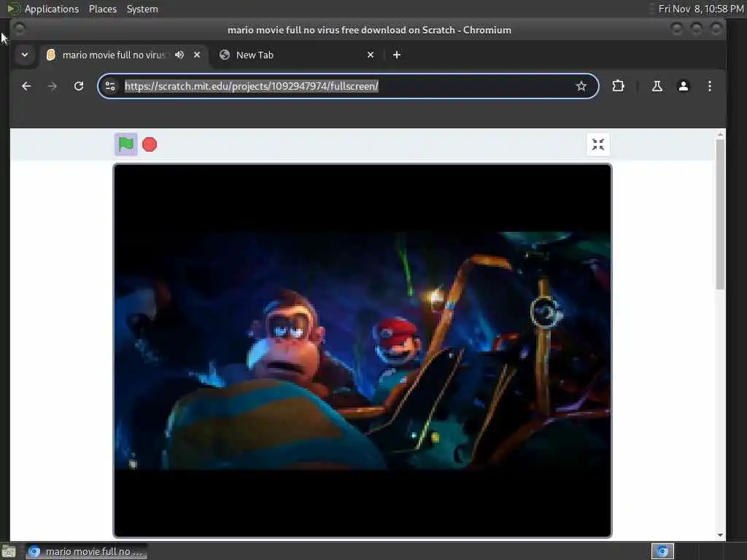Image resolution: width=747 pixels, height=560 pixels.
Task: Click the green flag to start project
Action: click(x=125, y=144)
